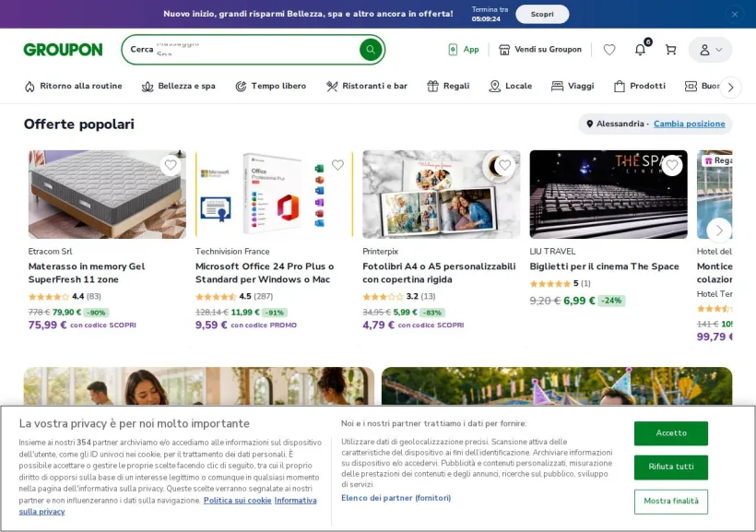The height and width of the screenshot is (532, 756).
Task: Click the App phone icon
Action: pos(453,49)
